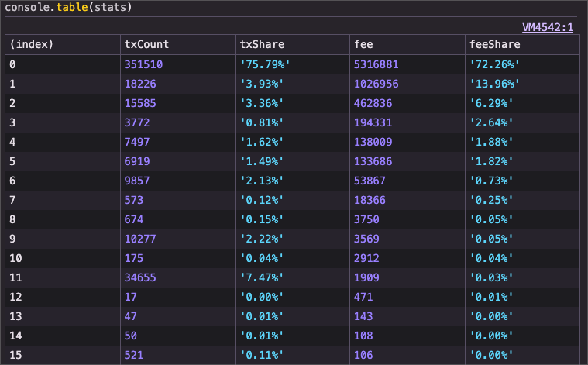This screenshot has height=365, width=588.
Task: Click fee value 138009
Action: click(x=373, y=142)
